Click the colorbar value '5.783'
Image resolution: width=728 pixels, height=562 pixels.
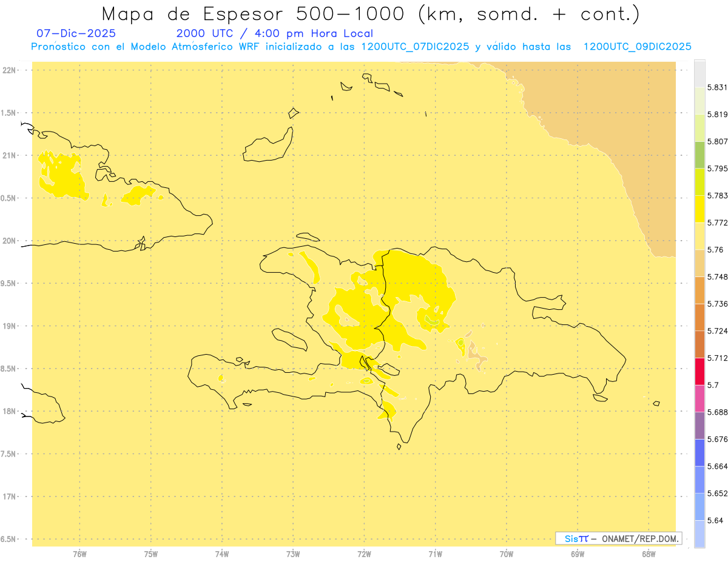click(717, 196)
